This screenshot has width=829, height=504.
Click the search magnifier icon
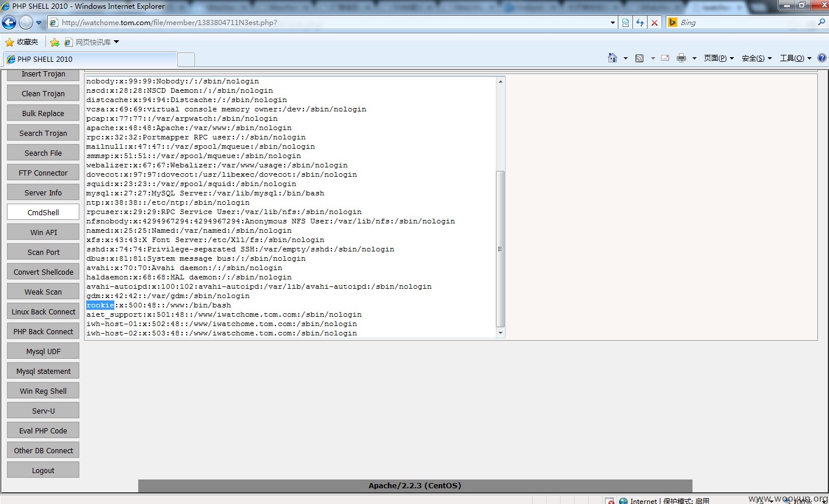tap(822, 23)
